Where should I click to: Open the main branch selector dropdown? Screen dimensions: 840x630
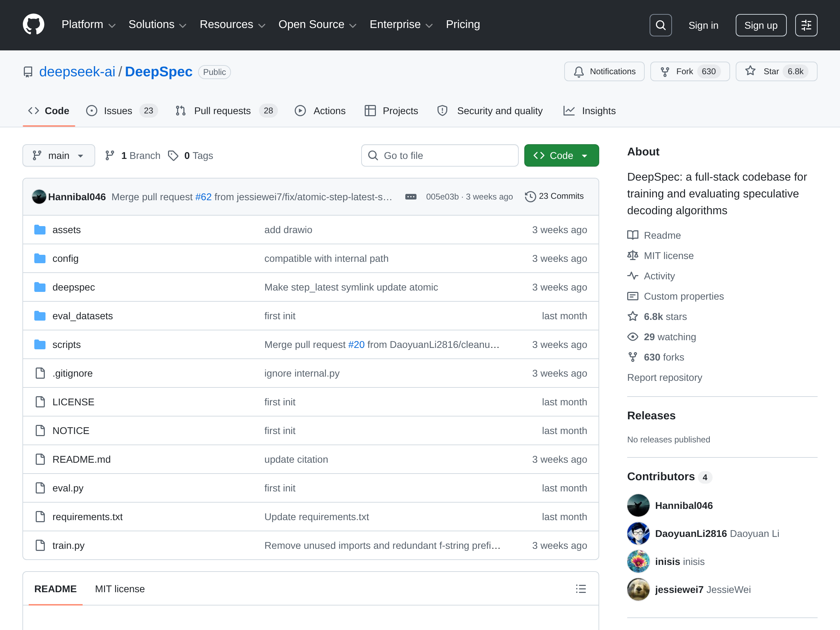tap(58, 156)
